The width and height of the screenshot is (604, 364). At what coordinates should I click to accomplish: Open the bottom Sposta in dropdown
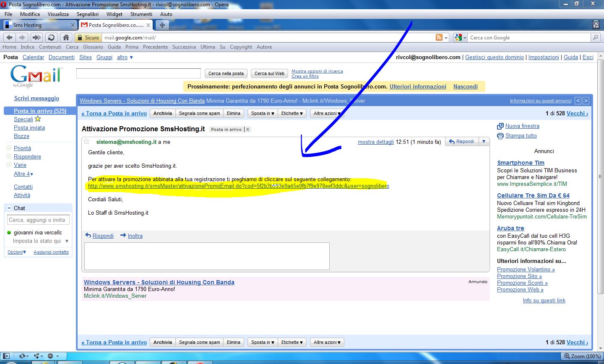point(263,342)
